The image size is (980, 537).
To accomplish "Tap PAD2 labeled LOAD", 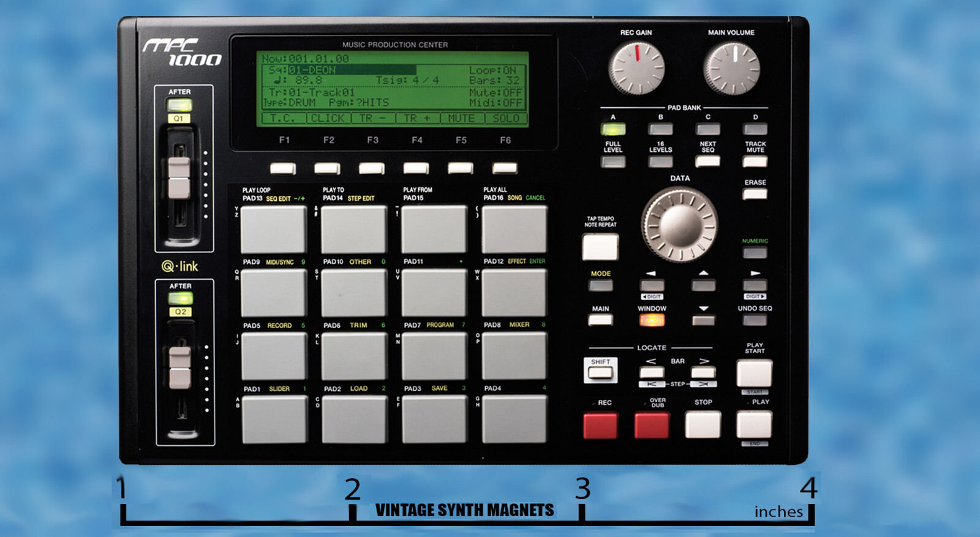I will coord(354,419).
